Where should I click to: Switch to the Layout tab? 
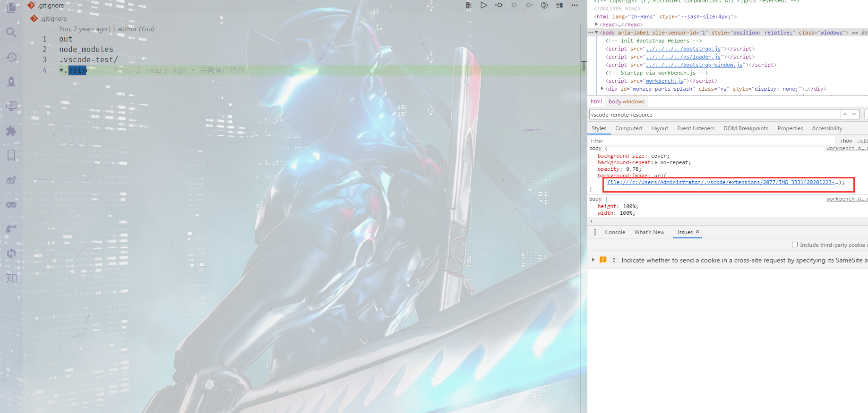coord(660,128)
